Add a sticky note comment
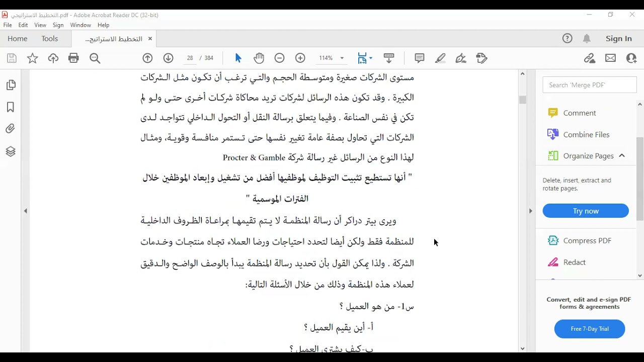Viewport: 644px width, 362px height. pyautogui.click(x=420, y=58)
